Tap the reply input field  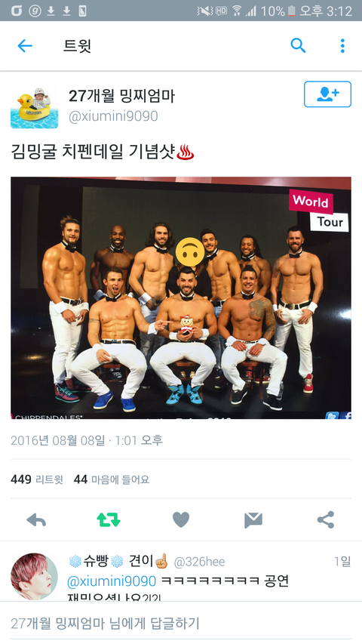pyautogui.click(x=181, y=623)
